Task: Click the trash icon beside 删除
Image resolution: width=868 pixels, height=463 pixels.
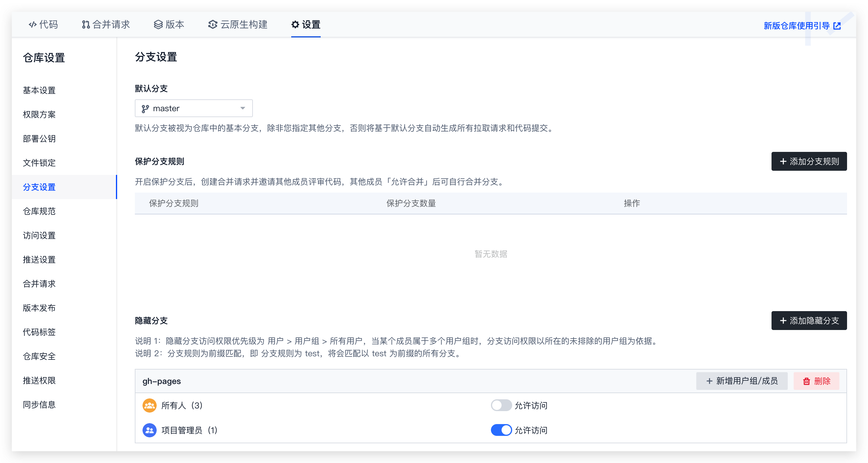Action: pyautogui.click(x=806, y=382)
